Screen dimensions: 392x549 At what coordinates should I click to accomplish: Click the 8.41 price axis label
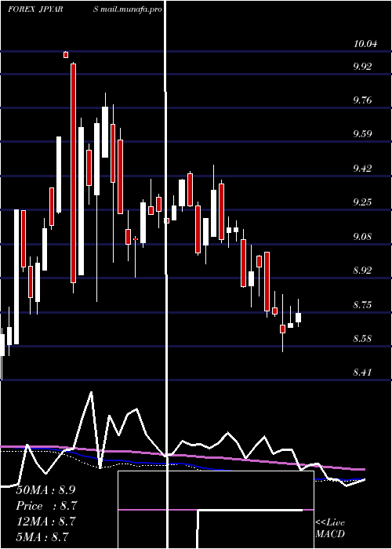point(362,373)
